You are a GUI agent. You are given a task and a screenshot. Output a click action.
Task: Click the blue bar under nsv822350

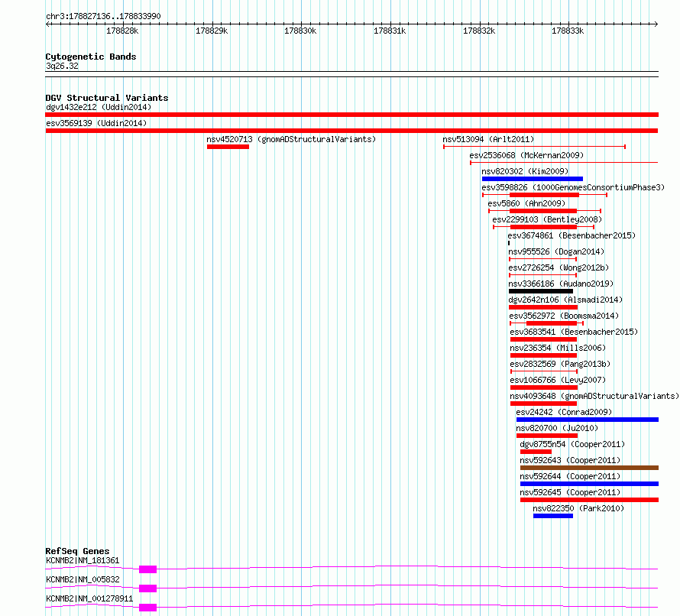pos(553,516)
